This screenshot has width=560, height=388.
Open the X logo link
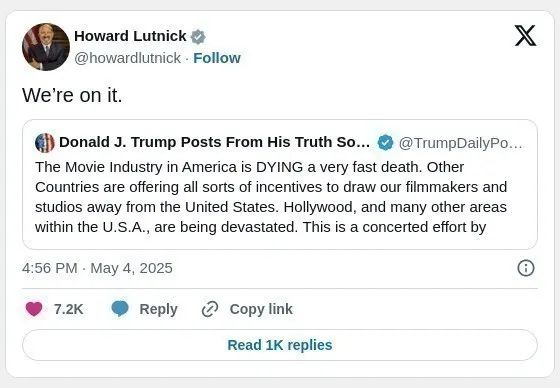coord(525,35)
